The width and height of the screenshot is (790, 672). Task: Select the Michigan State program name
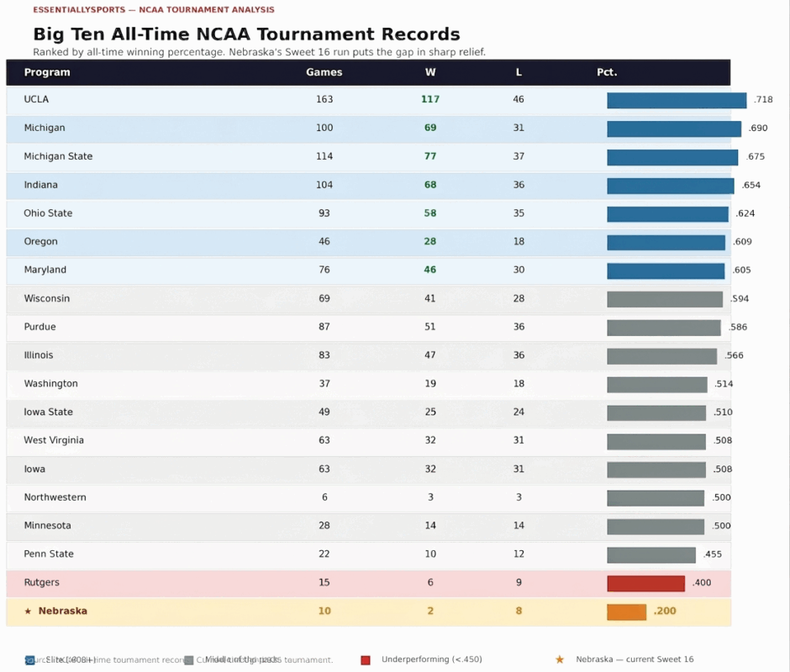[x=58, y=156]
